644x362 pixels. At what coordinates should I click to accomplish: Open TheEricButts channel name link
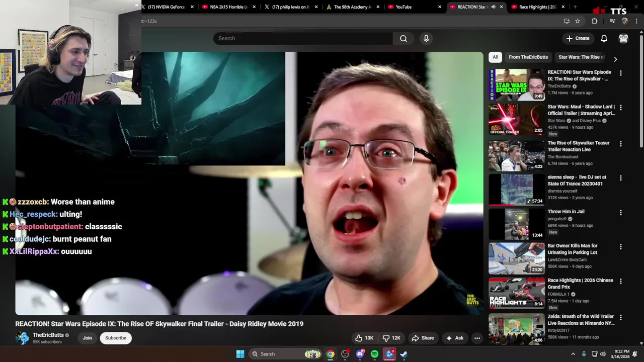coord(48,335)
